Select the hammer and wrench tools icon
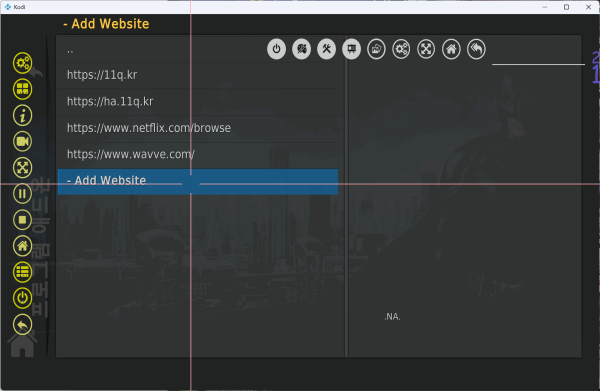 (x=326, y=49)
